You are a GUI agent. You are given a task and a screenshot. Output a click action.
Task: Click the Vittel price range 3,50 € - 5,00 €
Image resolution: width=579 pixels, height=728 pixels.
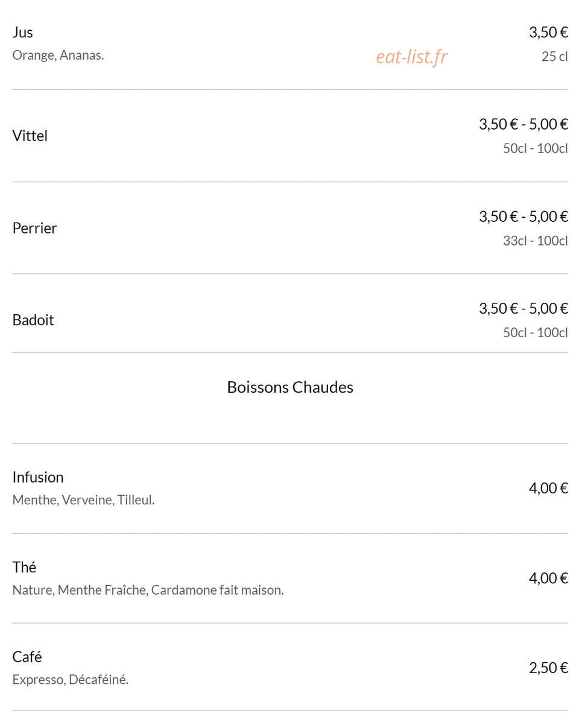coord(524,124)
